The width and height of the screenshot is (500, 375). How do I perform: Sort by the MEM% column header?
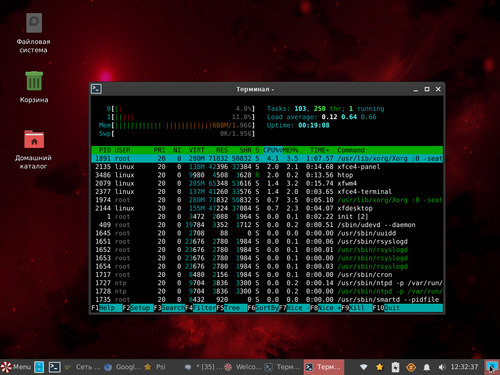290,150
